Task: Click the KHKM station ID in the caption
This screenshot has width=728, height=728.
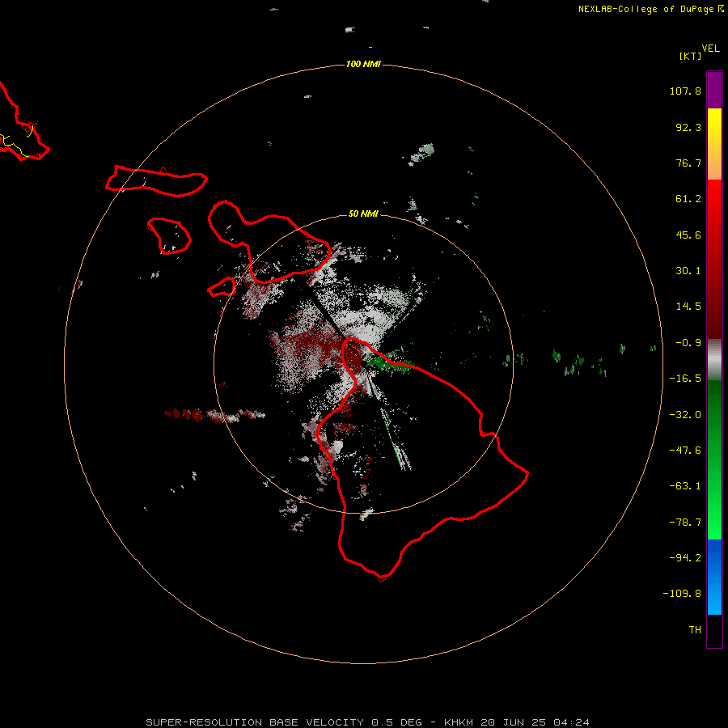Action: tap(459, 722)
